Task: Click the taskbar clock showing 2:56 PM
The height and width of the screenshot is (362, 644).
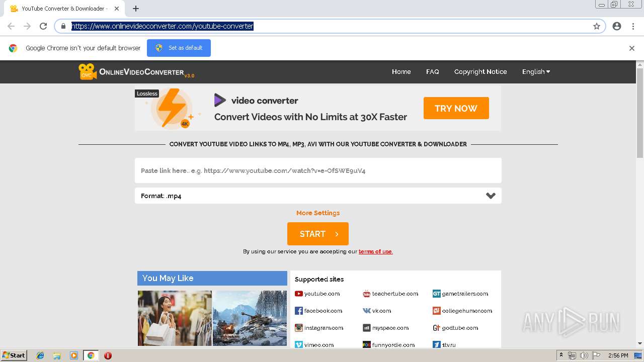Action: click(x=618, y=355)
